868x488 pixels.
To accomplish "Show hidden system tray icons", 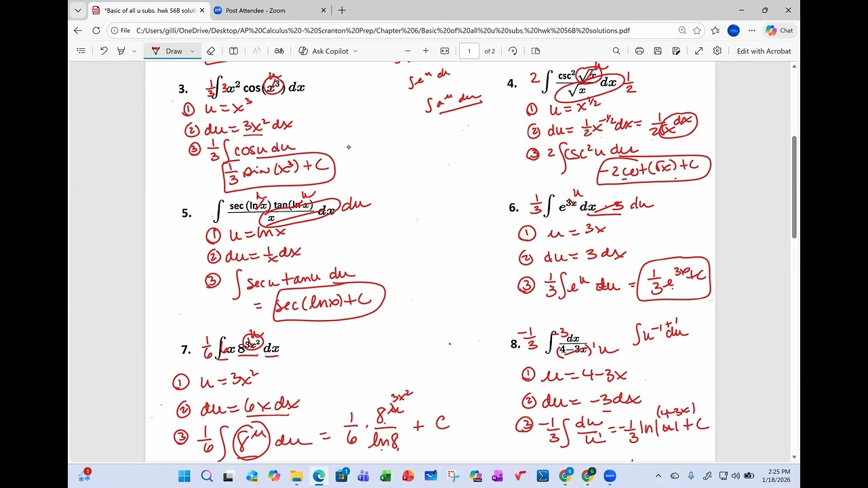I will [x=658, y=476].
